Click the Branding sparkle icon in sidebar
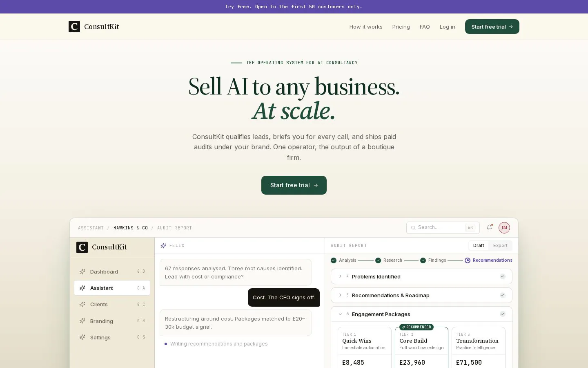Image resolution: width=588 pixels, height=368 pixels. pos(82,321)
